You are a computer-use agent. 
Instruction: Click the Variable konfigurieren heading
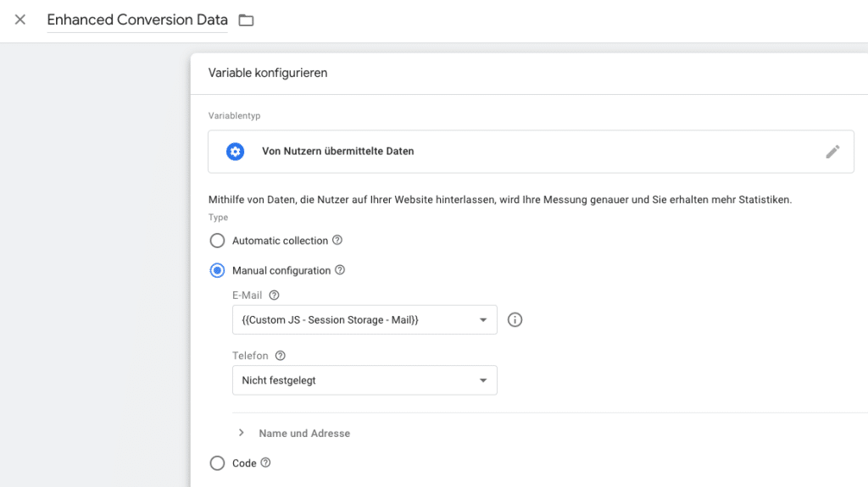point(268,73)
